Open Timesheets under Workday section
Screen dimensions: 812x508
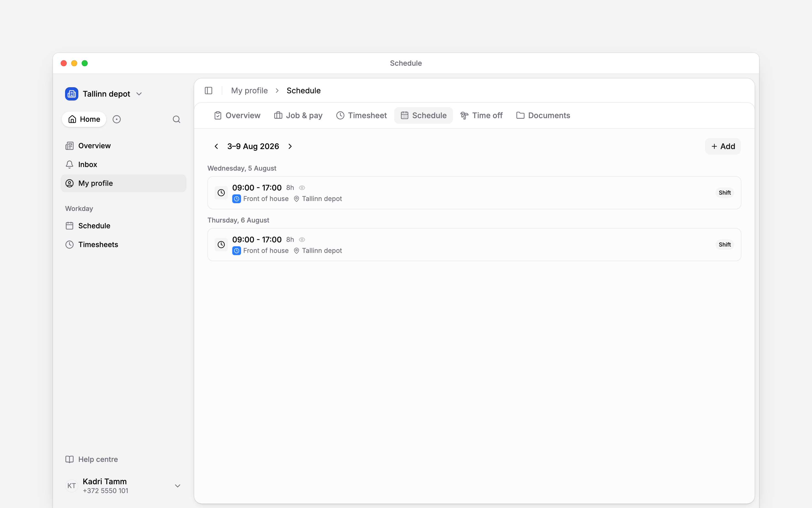click(123, 245)
